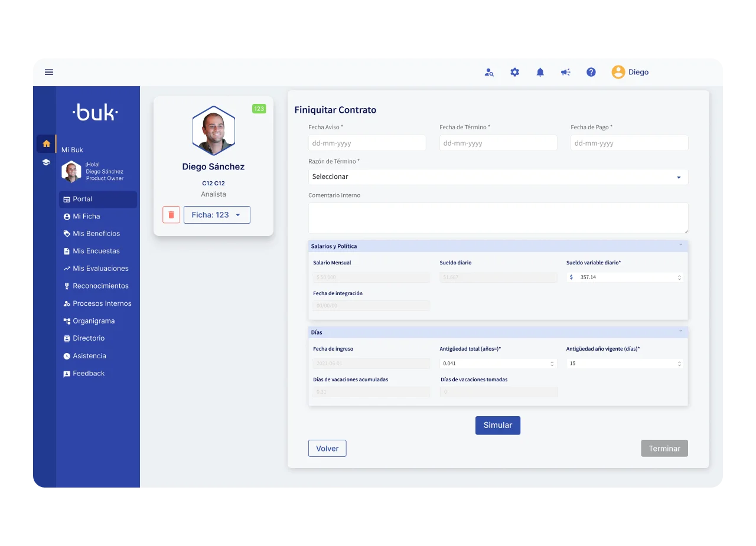Collapse the Salarios y Política section
This screenshot has height=546, width=756.
tap(680, 245)
